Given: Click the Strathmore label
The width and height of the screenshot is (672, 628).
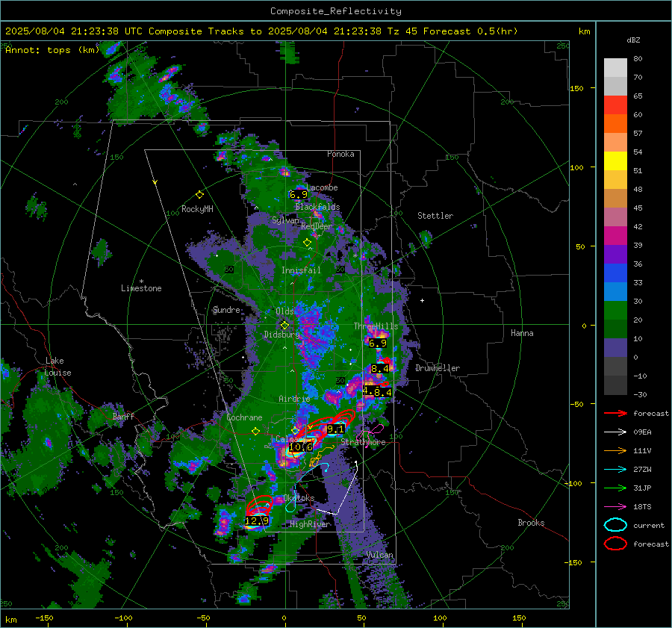Looking at the screenshot, I should (x=363, y=442).
